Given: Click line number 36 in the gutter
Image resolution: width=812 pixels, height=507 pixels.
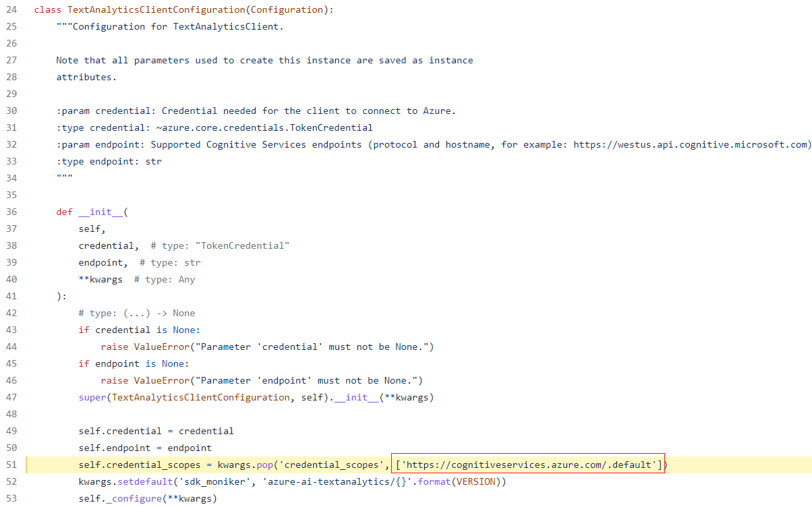Looking at the screenshot, I should pos(11,211).
